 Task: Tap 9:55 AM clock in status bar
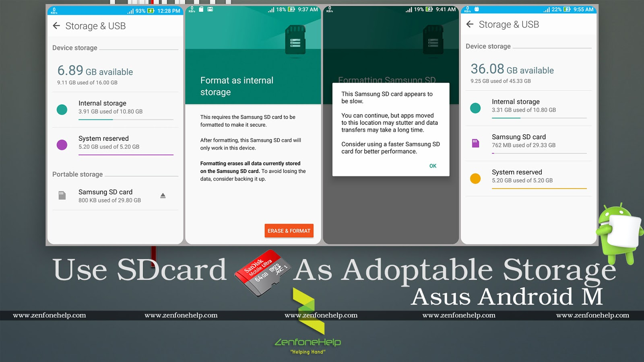point(584,9)
